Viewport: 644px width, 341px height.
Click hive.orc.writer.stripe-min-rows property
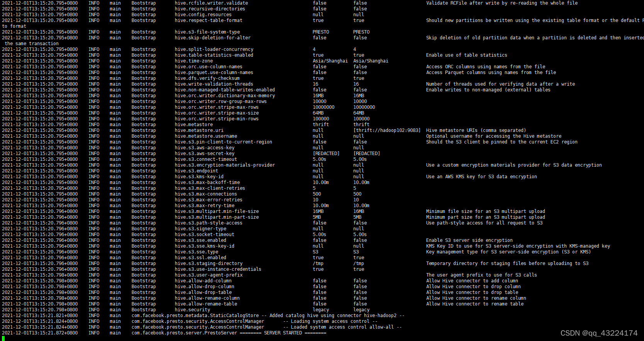pos(217,119)
